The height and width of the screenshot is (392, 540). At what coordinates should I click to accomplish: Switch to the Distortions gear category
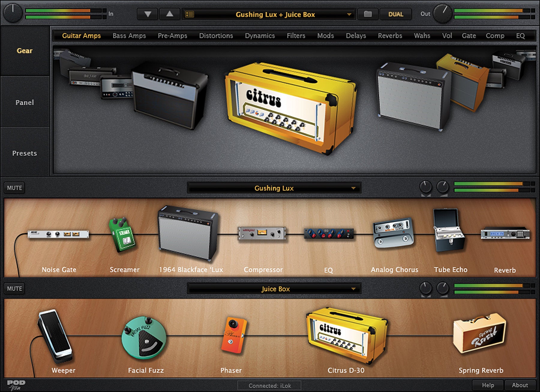(216, 36)
